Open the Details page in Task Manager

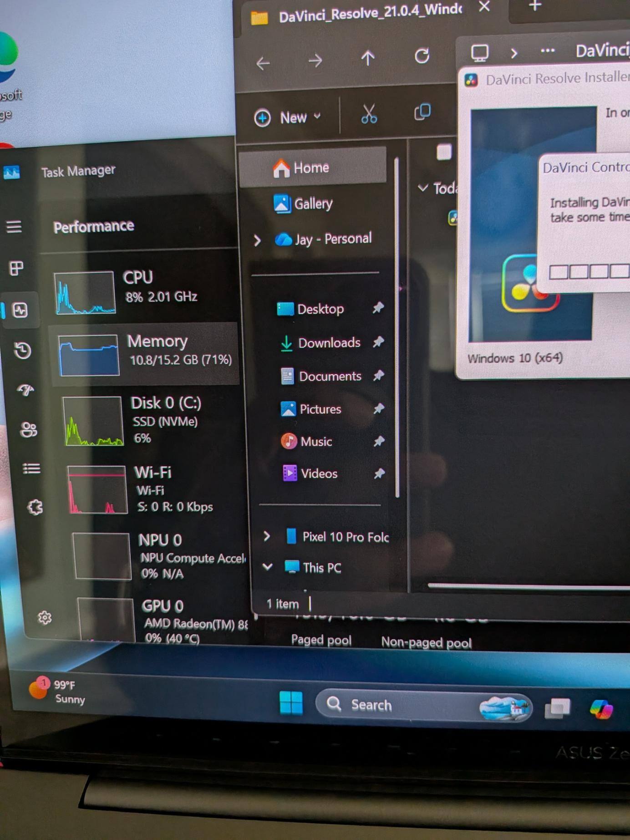click(31, 468)
